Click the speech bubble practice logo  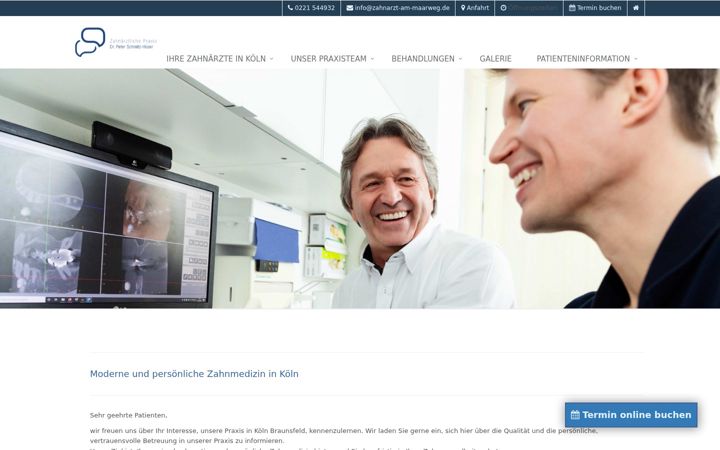pyautogui.click(x=90, y=42)
